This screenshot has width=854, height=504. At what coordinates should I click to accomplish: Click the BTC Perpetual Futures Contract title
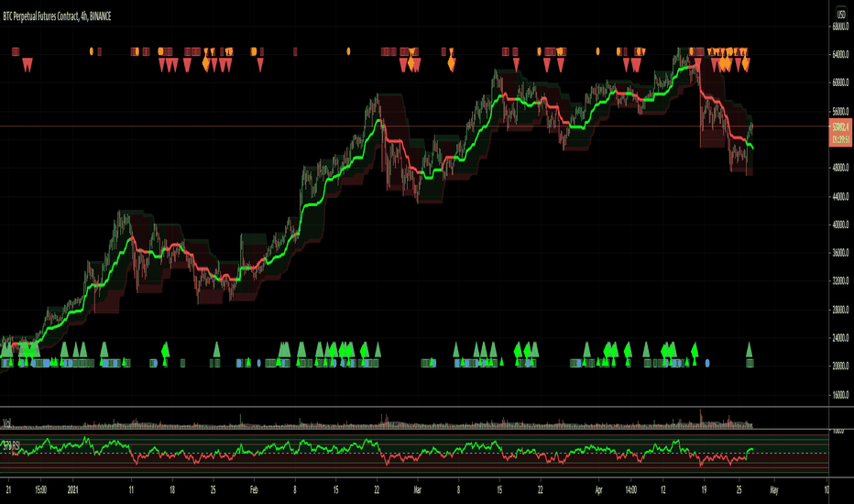tap(57, 16)
